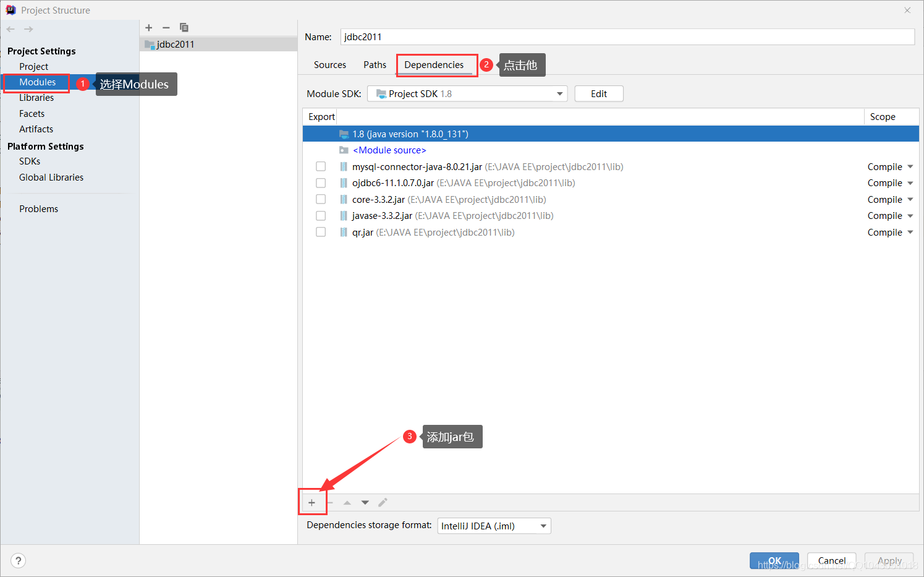Viewport: 924px width, 577px height.
Task: Remove selected module with minus icon
Action: (166, 27)
